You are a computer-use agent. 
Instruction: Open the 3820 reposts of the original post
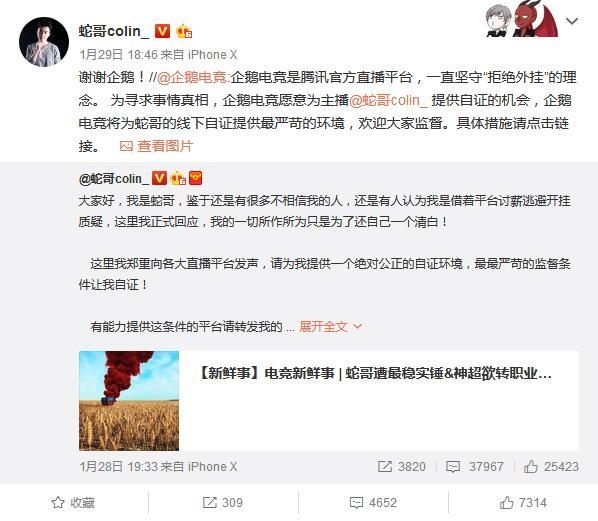[402, 466]
